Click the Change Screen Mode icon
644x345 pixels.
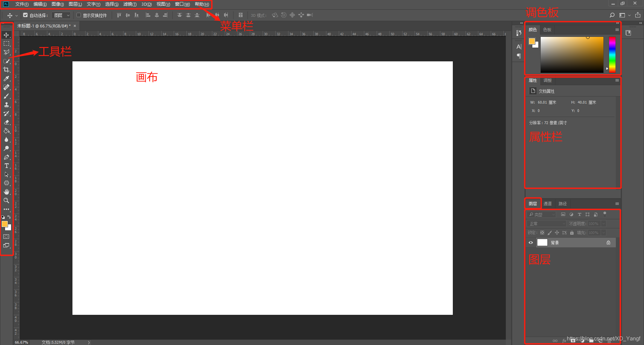point(6,245)
